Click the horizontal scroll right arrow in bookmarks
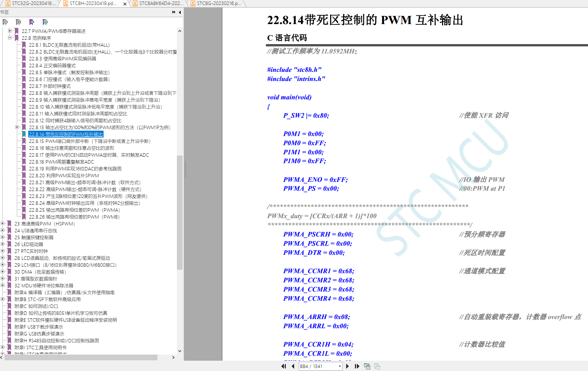The image size is (588, 371). (x=173, y=357)
